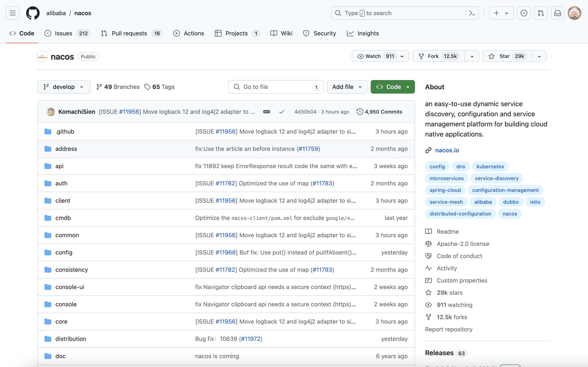This screenshot has height=367, width=588.
Task: Open the nacos.io website link
Action: point(447,150)
